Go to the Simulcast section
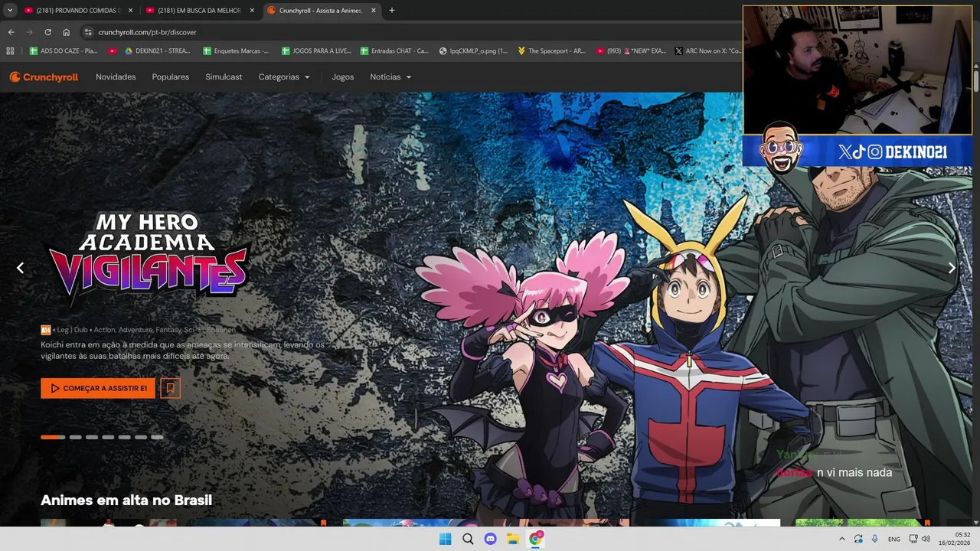The image size is (980, 551). pyautogui.click(x=224, y=77)
